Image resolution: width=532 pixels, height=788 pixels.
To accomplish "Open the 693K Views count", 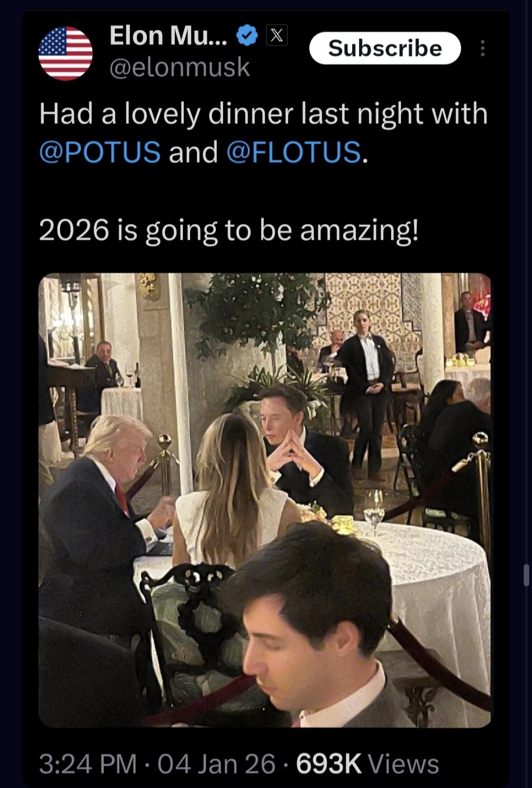I will tap(367, 764).
